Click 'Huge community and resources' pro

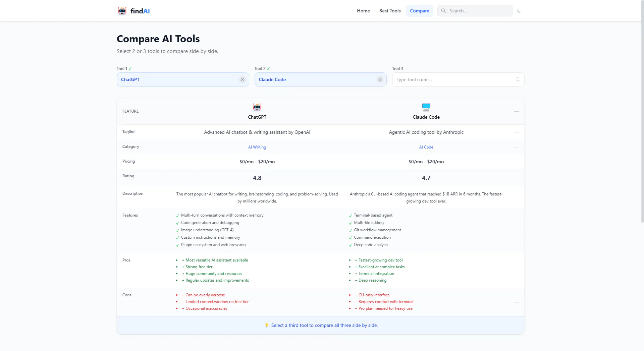coord(214,274)
